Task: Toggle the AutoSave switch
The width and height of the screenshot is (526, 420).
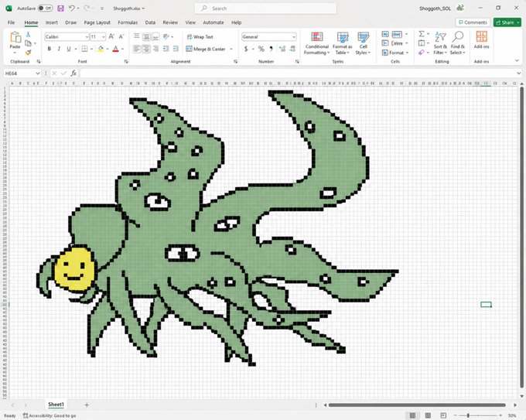Action: 45,9
